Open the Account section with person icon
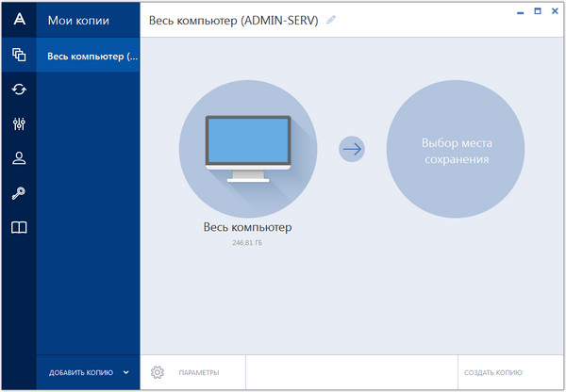The width and height of the screenshot is (566, 392). click(x=18, y=158)
